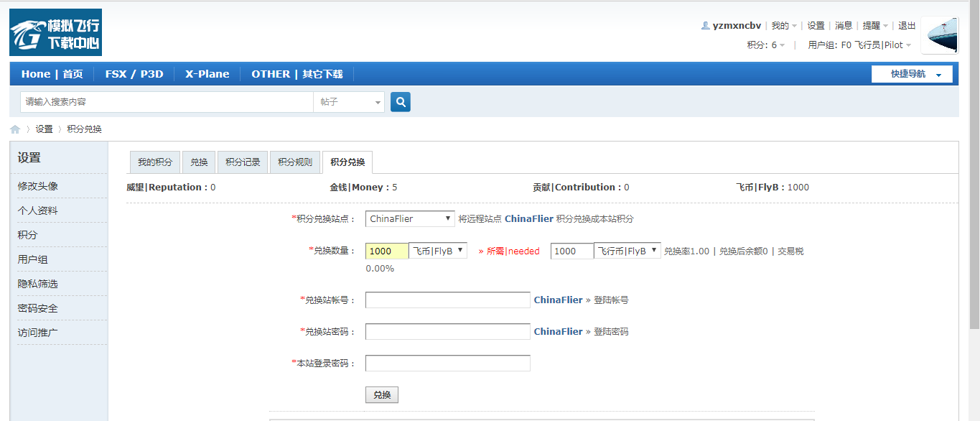The height and width of the screenshot is (421, 980).
Task: Click the home icon in the breadcrumb
Action: pos(14,129)
